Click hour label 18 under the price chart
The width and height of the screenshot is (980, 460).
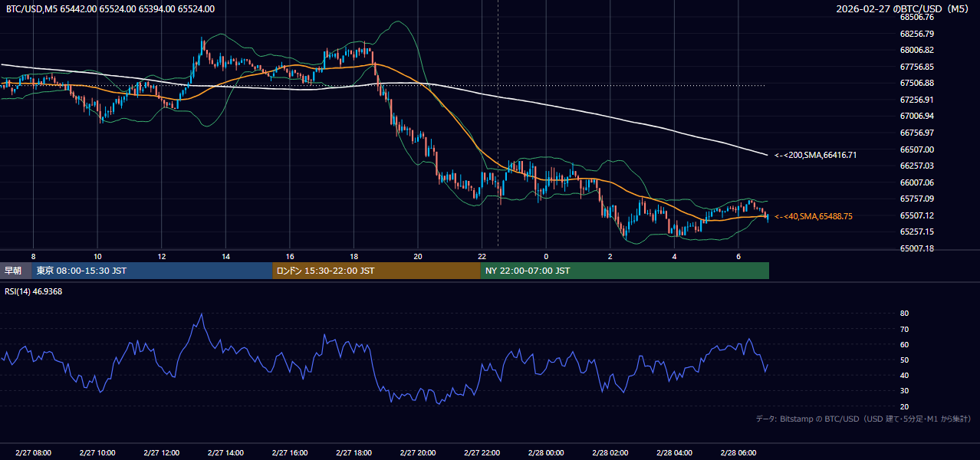click(x=354, y=256)
